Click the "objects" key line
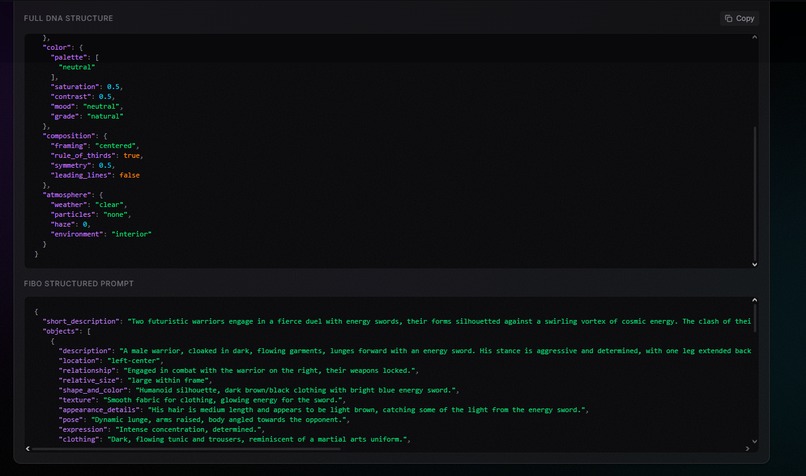The width and height of the screenshot is (806, 476). click(67, 331)
